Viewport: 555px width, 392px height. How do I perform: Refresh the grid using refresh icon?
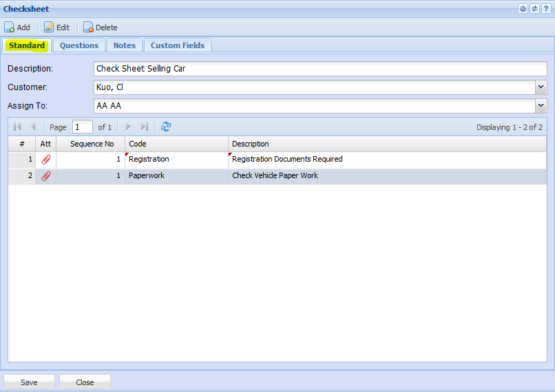[x=165, y=127]
